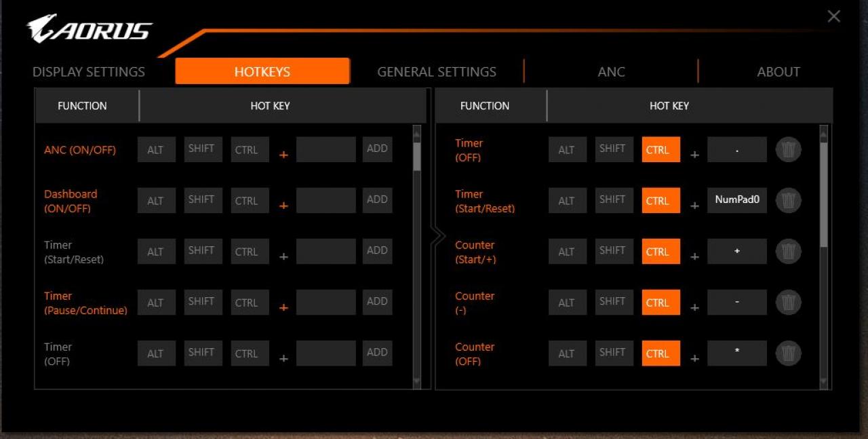The width and height of the screenshot is (868, 439).
Task: Close the AORUS window with X
Action: click(834, 16)
